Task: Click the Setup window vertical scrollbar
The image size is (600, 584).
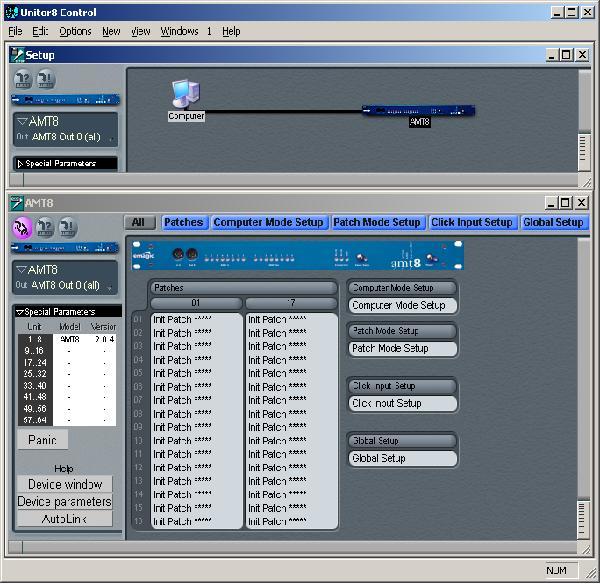Action: coord(584,121)
